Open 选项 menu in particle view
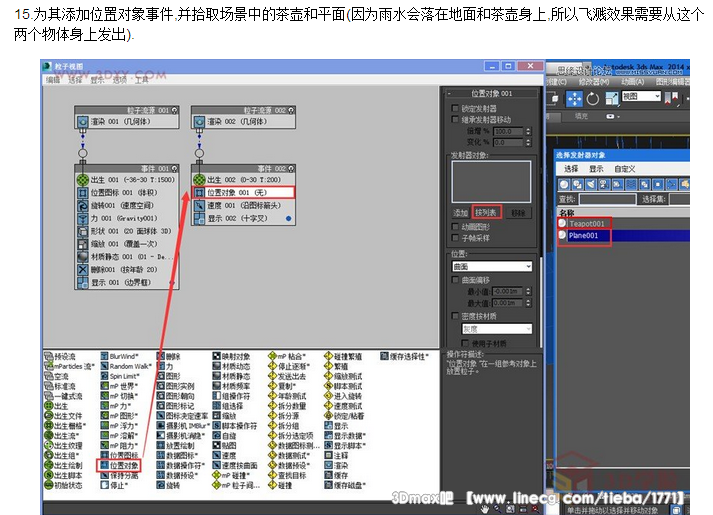This screenshot has height=515, width=713. (120, 80)
